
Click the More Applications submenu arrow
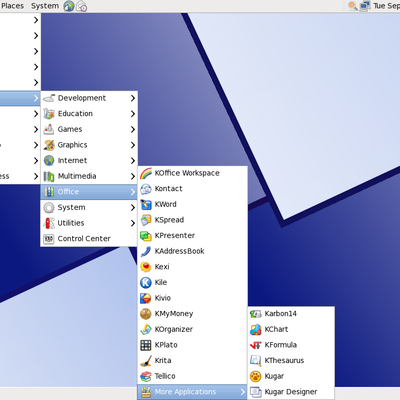pyautogui.click(x=243, y=392)
